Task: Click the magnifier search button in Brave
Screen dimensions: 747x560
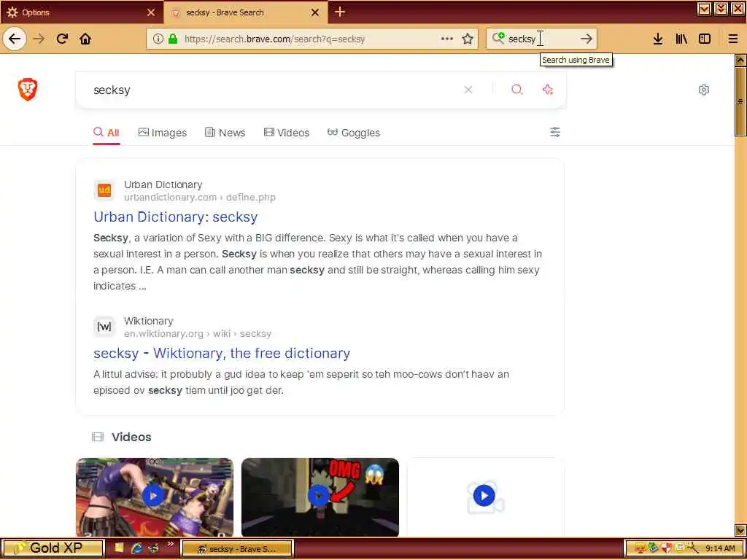Action: [x=517, y=90]
